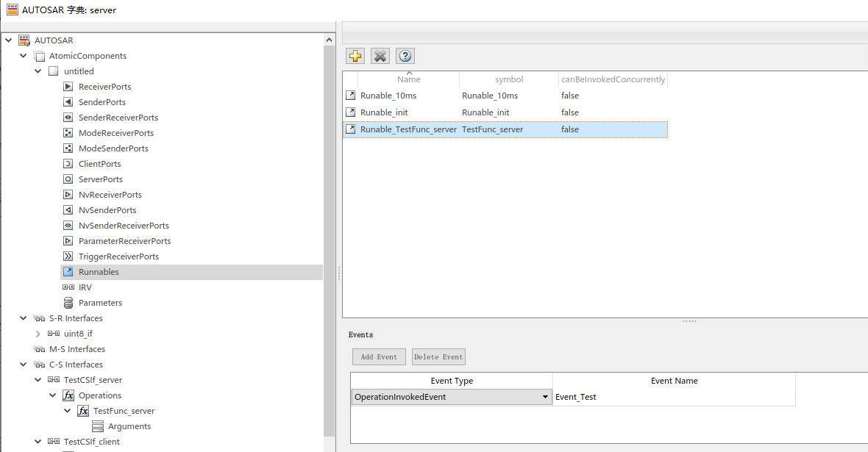Collapse the AtomicComponents tree node

pyautogui.click(x=23, y=55)
